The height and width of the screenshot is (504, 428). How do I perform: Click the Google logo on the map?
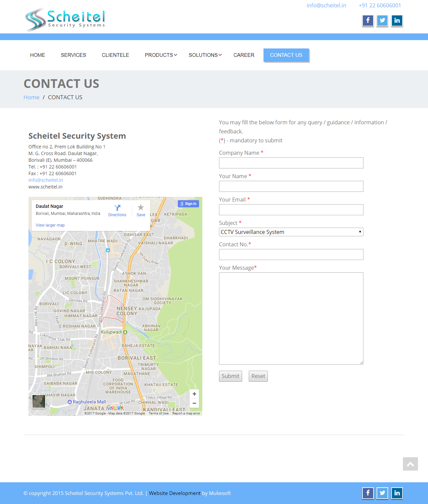[115, 407]
